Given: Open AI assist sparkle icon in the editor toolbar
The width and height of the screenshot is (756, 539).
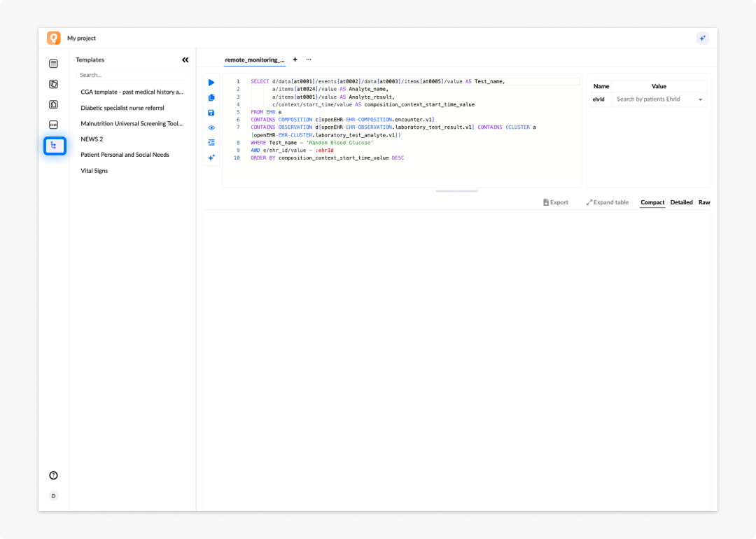Looking at the screenshot, I should [211, 157].
